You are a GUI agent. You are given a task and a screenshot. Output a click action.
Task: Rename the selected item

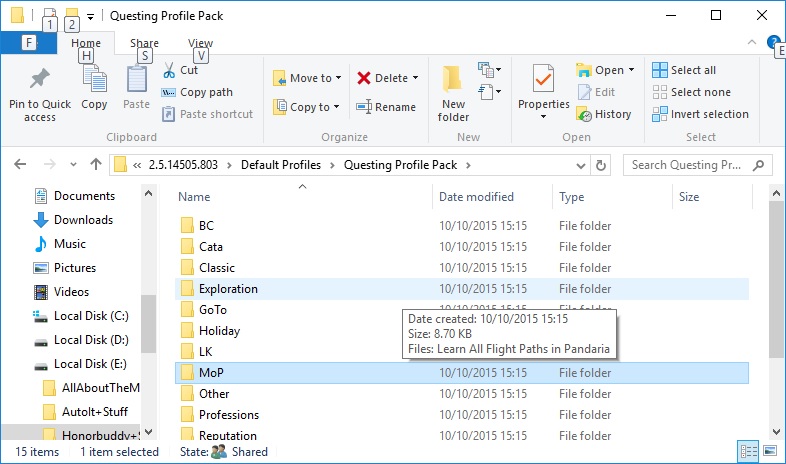[386, 107]
